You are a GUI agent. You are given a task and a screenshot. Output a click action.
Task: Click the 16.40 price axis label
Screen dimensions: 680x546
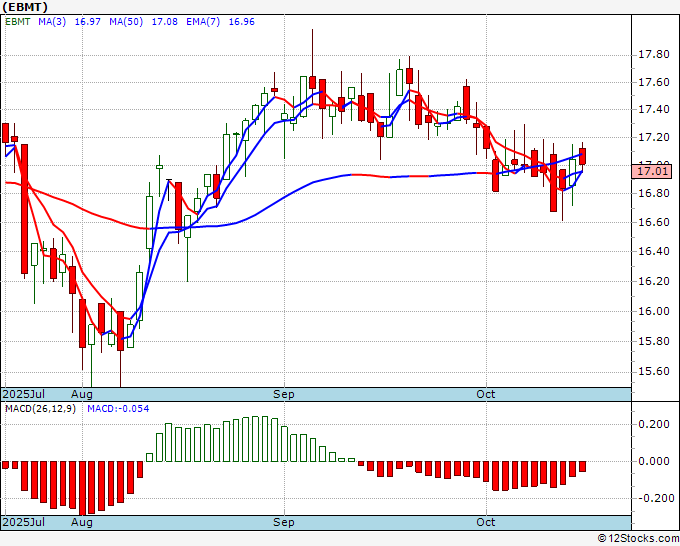click(654, 252)
